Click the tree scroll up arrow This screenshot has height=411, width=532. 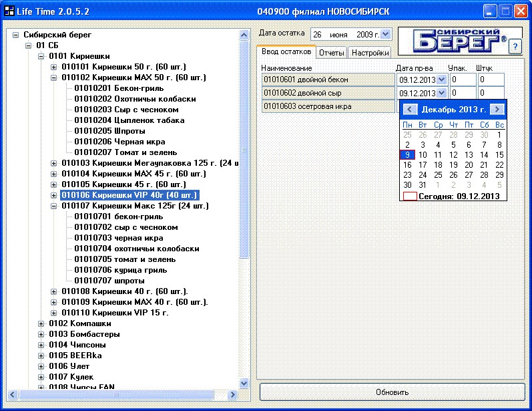click(244, 35)
